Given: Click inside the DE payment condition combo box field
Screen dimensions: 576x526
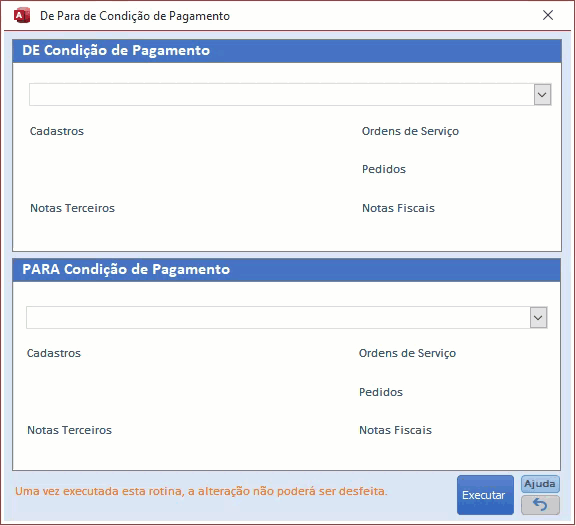Looking at the screenshot, I should [281, 94].
